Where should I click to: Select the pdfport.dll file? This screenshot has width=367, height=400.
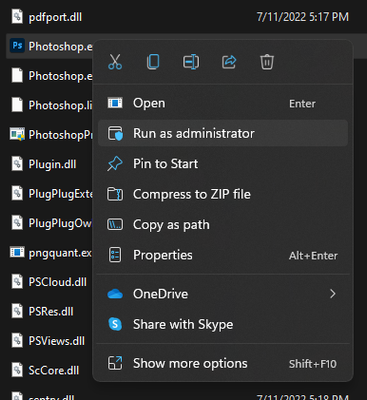pyautogui.click(x=55, y=17)
